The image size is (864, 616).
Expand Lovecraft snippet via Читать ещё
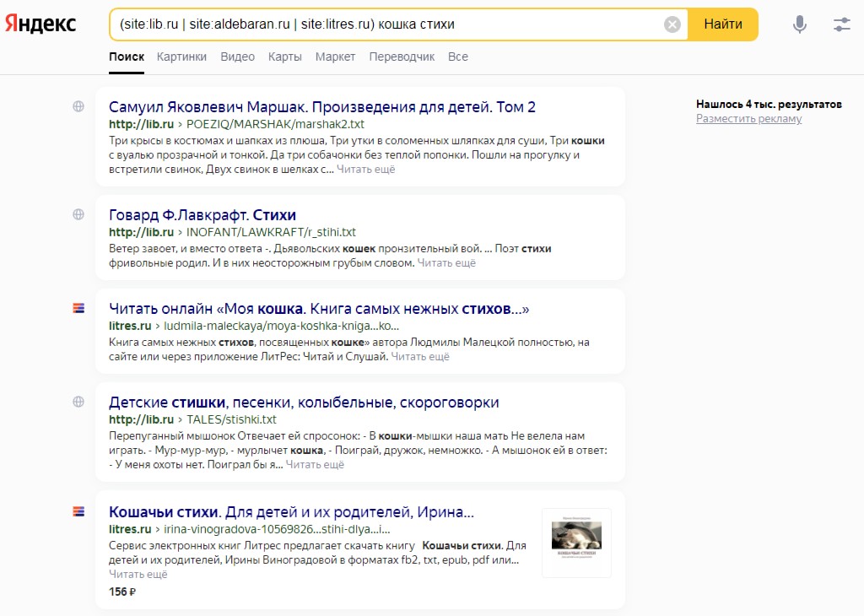446,263
